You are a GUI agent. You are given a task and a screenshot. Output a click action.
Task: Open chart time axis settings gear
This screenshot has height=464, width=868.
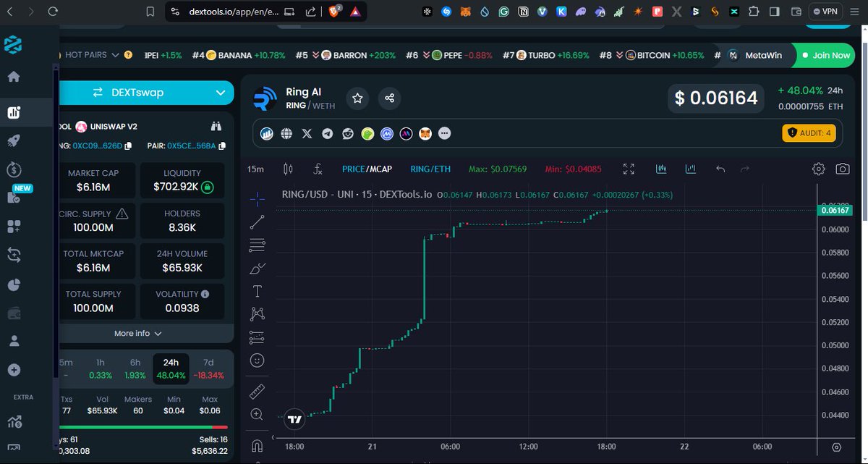pyautogui.click(x=836, y=447)
